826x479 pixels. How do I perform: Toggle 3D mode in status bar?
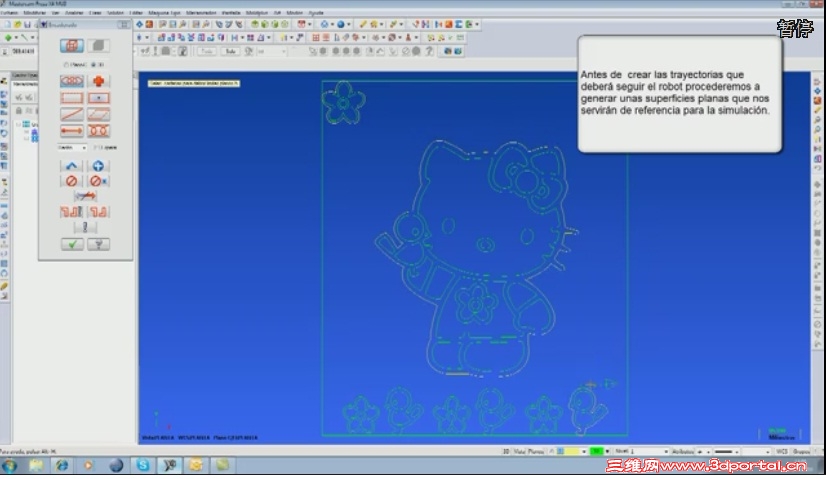(x=506, y=452)
